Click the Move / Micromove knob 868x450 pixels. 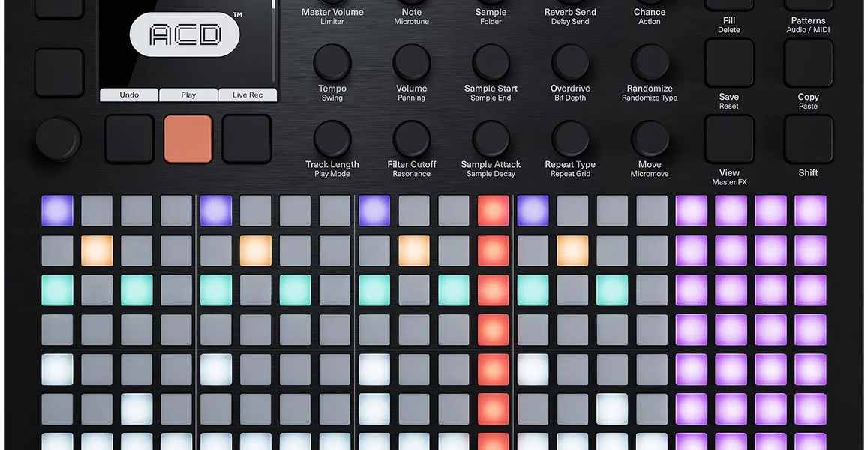(x=650, y=139)
